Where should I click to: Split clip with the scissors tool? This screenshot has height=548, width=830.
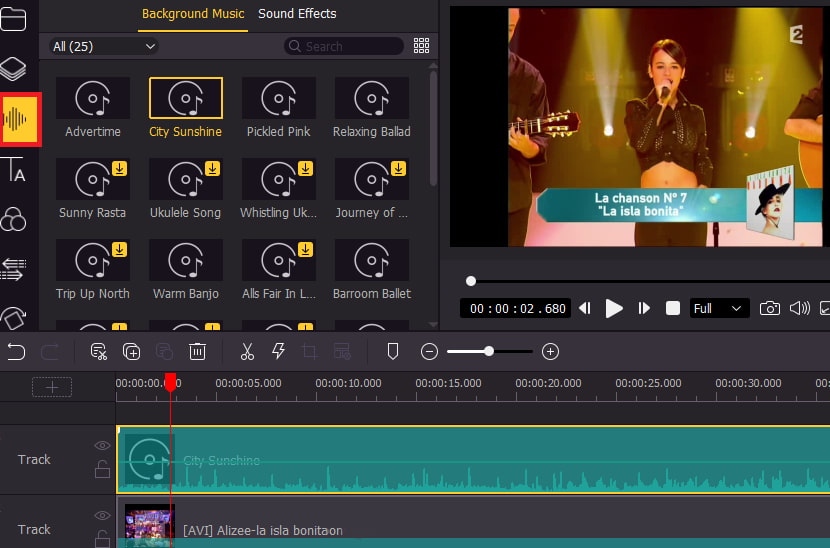coord(247,352)
